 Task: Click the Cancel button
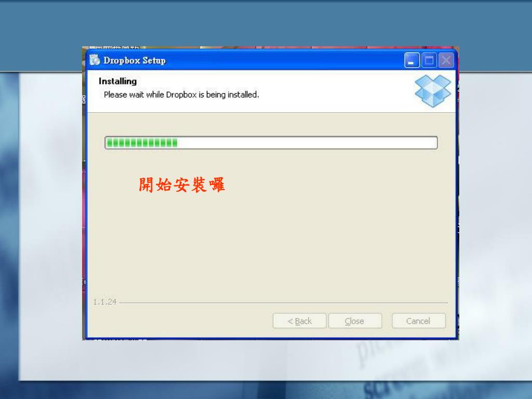[x=419, y=321]
